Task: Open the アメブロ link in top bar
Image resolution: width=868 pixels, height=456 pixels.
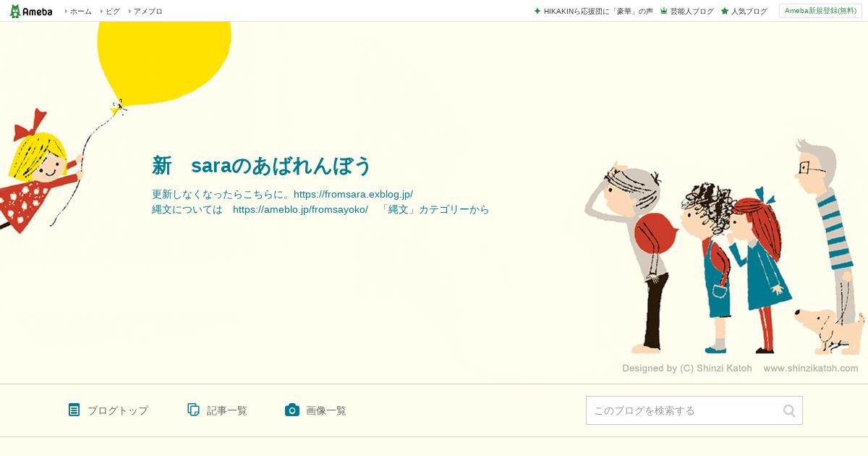Action: (x=148, y=12)
